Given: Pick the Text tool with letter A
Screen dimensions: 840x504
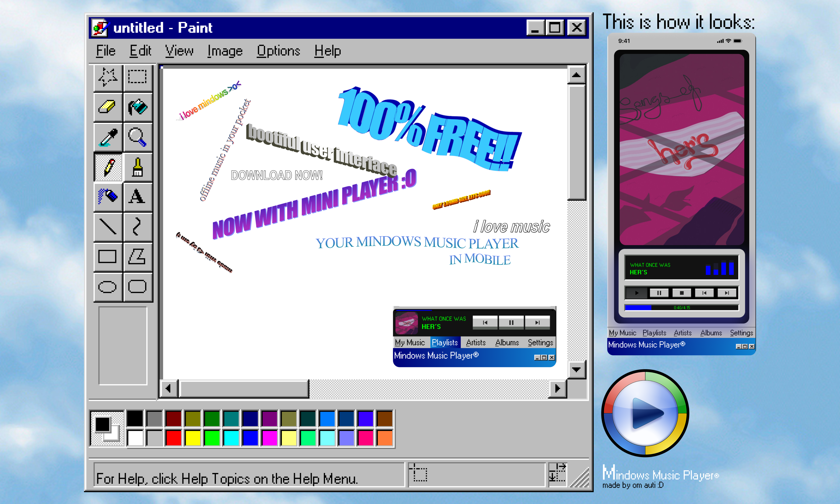Looking at the screenshot, I should (137, 197).
